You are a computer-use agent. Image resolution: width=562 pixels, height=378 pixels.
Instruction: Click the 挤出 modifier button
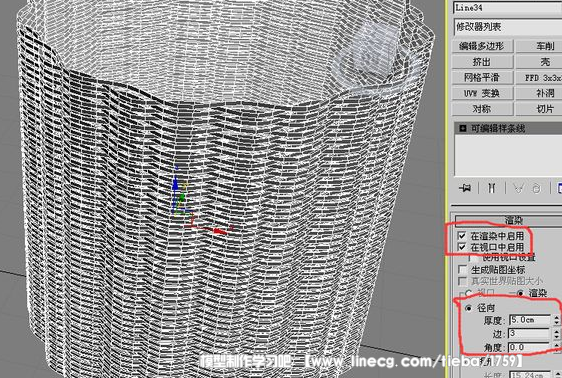click(482, 62)
